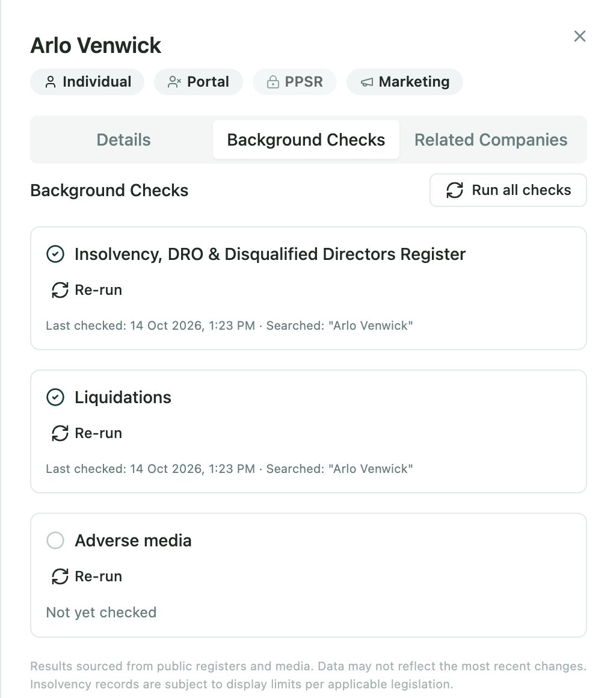Click the Insolvency, DRO & Disqualified Directors title

pos(269,254)
